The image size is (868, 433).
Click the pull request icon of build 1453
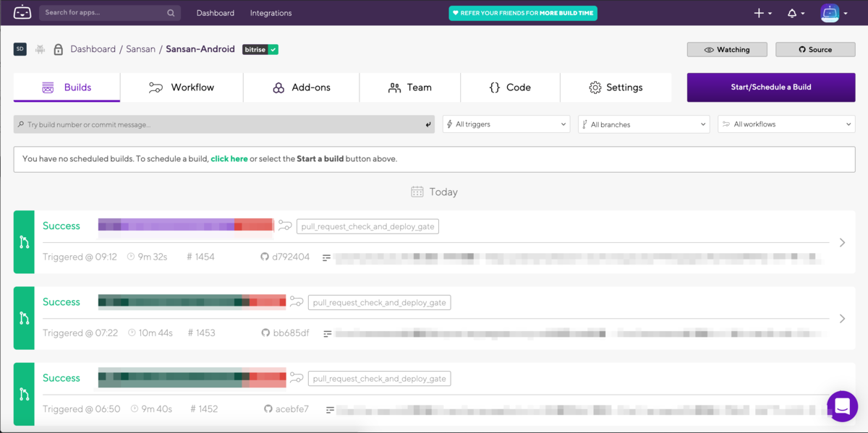pyautogui.click(x=24, y=318)
